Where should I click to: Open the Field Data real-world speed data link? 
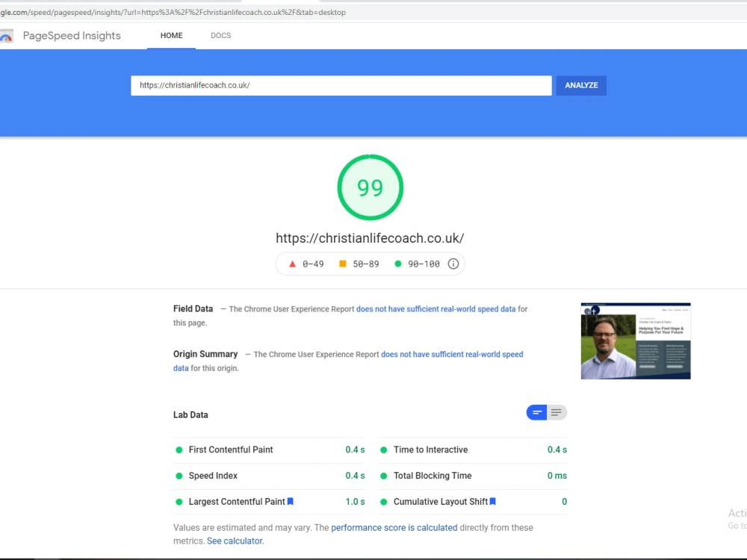point(436,309)
